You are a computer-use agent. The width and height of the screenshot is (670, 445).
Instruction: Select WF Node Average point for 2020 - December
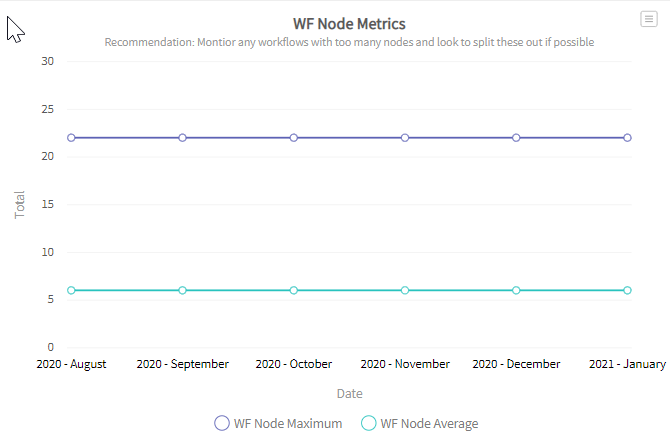(x=516, y=290)
